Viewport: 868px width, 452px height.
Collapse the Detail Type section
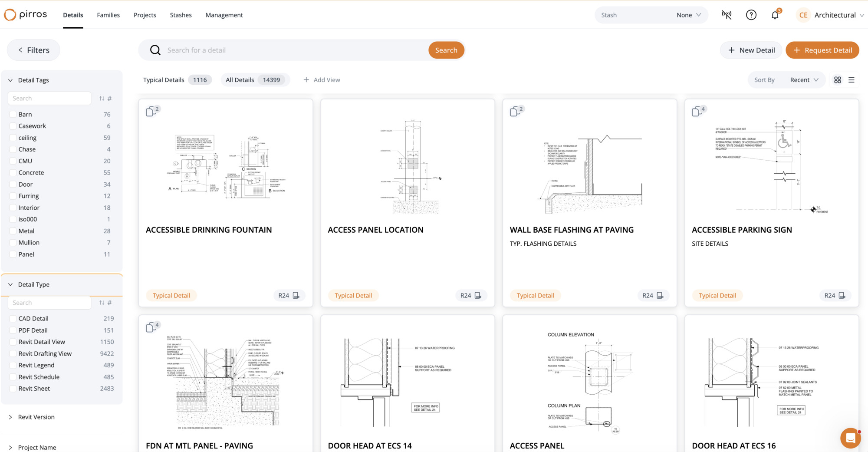tap(10, 285)
